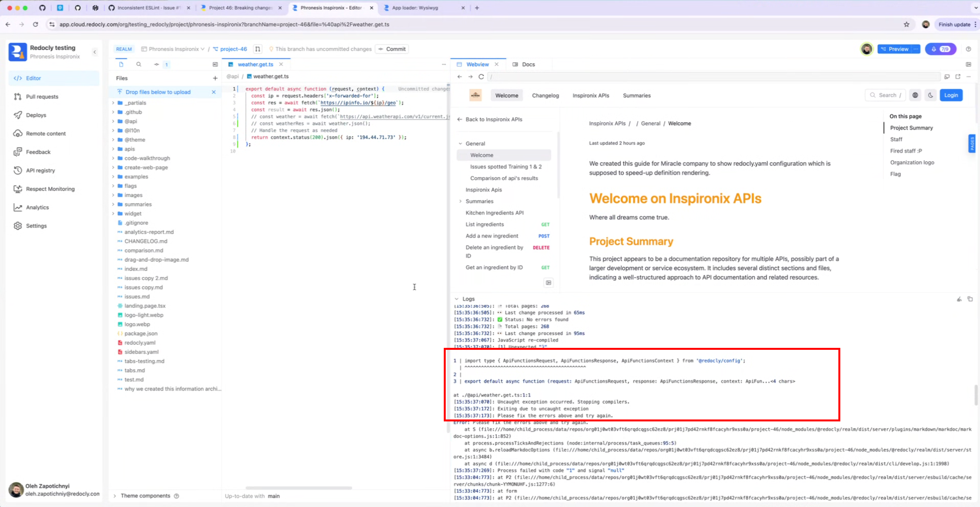Toggle dark mode in the Webview
The width and height of the screenshot is (980, 507).
coord(930,95)
